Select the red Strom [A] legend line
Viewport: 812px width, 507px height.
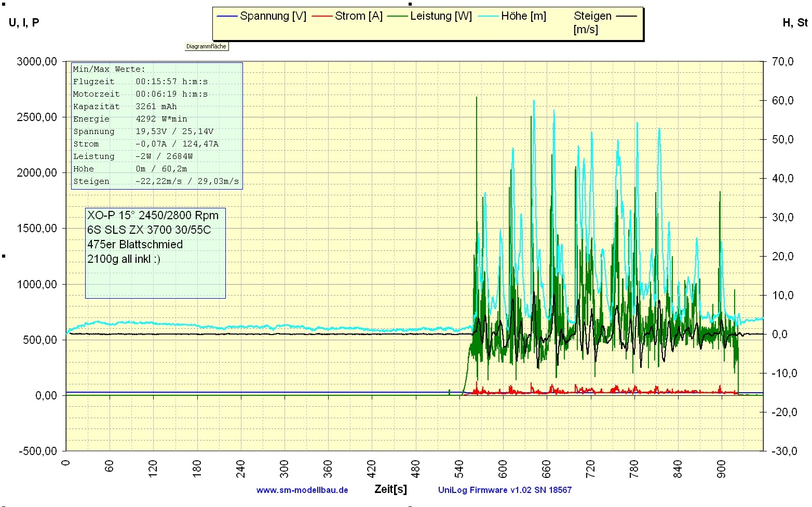322,16
